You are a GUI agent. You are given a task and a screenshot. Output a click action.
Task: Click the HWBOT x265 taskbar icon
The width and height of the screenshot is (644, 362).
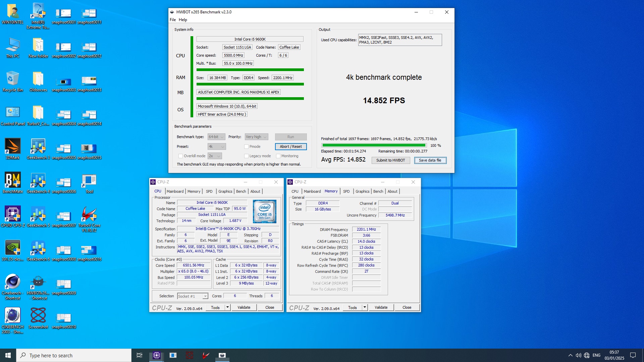(222, 355)
